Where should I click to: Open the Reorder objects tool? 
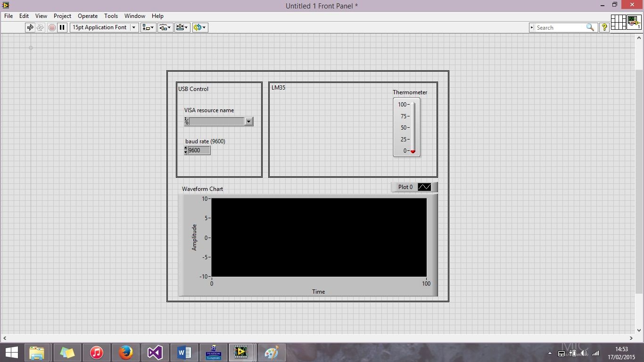199,27
